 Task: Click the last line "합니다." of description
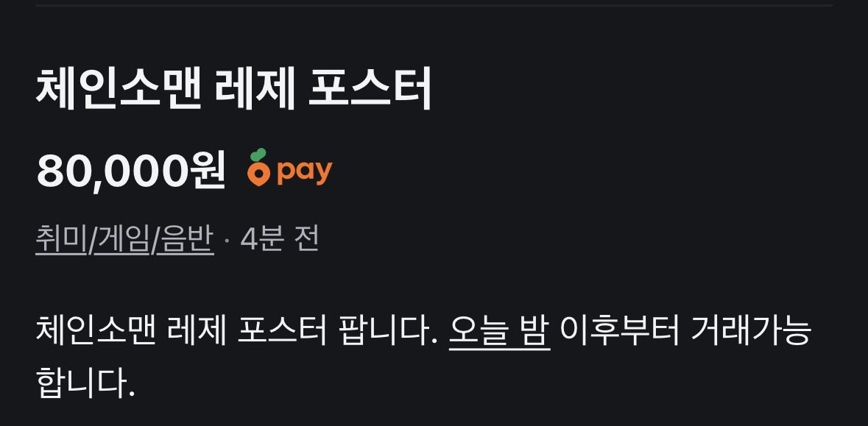85,382
